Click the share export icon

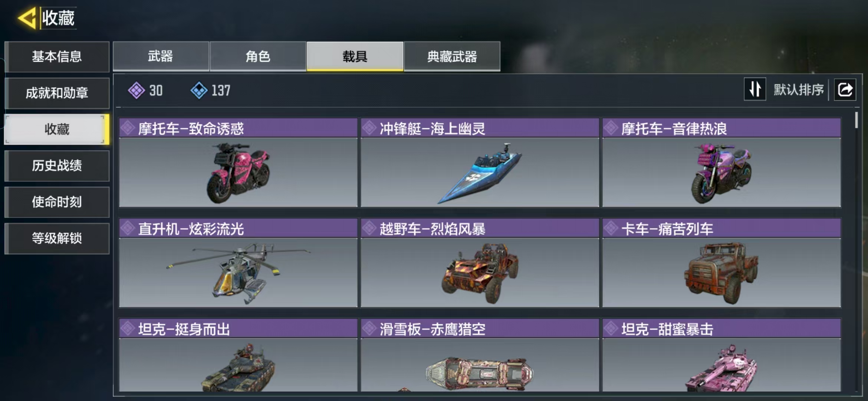(845, 89)
